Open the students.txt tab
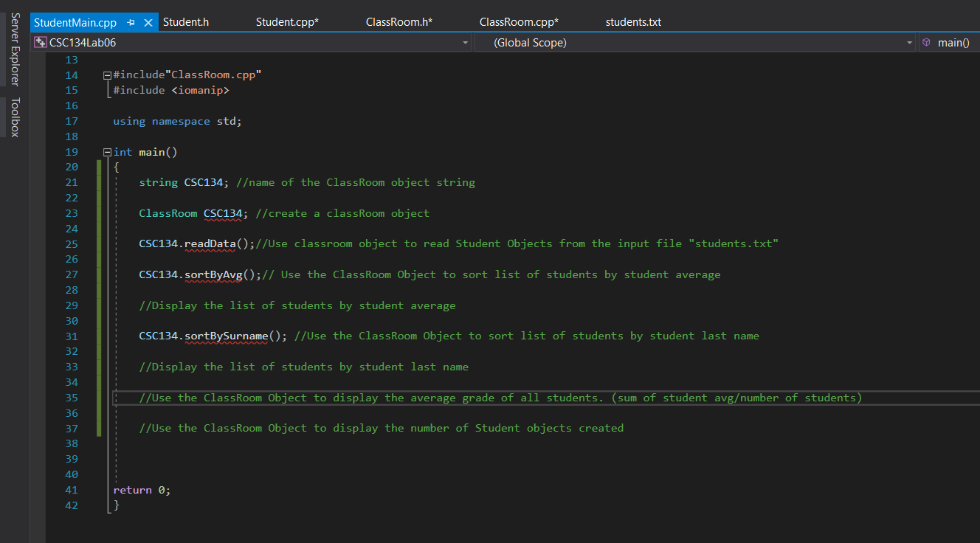The width and height of the screenshot is (980, 543). tap(633, 22)
